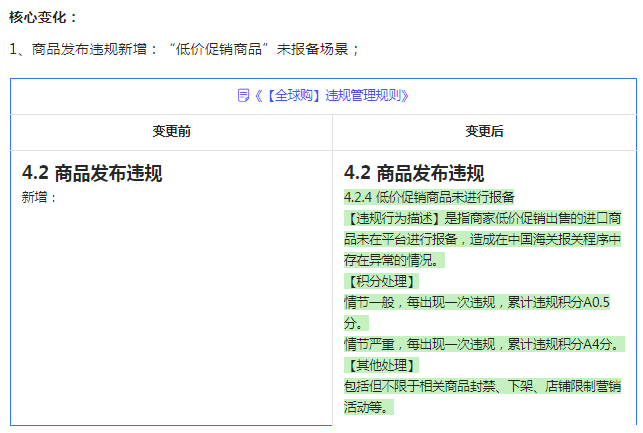This screenshot has height=433, width=643.
Task: Select the highlighted line 4.2.4 低价促销商品未进行报备
Action: [429, 197]
